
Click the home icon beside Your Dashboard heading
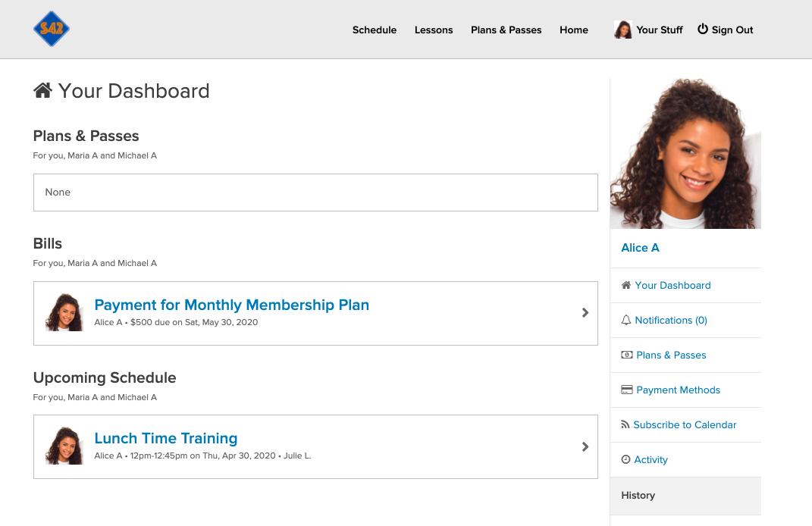point(42,91)
